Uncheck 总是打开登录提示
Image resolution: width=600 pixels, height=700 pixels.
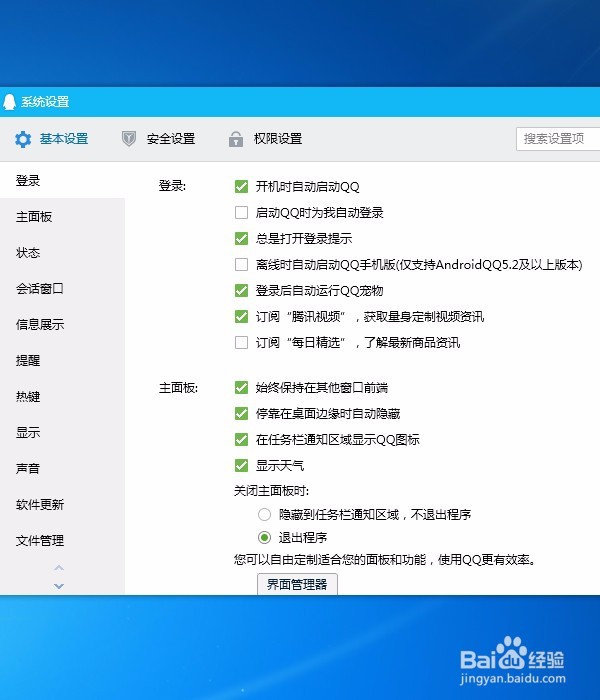(x=242, y=238)
